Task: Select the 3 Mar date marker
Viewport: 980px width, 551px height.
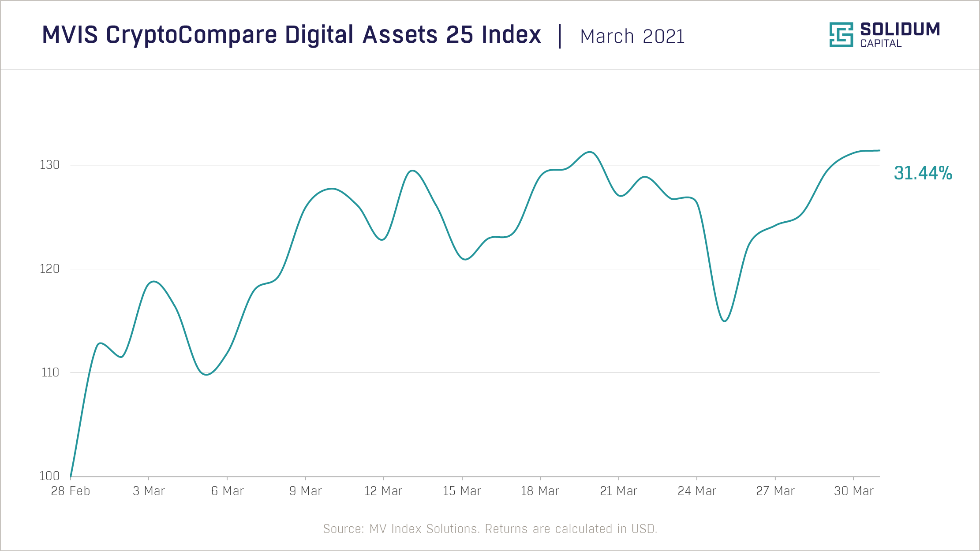Action: point(149,491)
